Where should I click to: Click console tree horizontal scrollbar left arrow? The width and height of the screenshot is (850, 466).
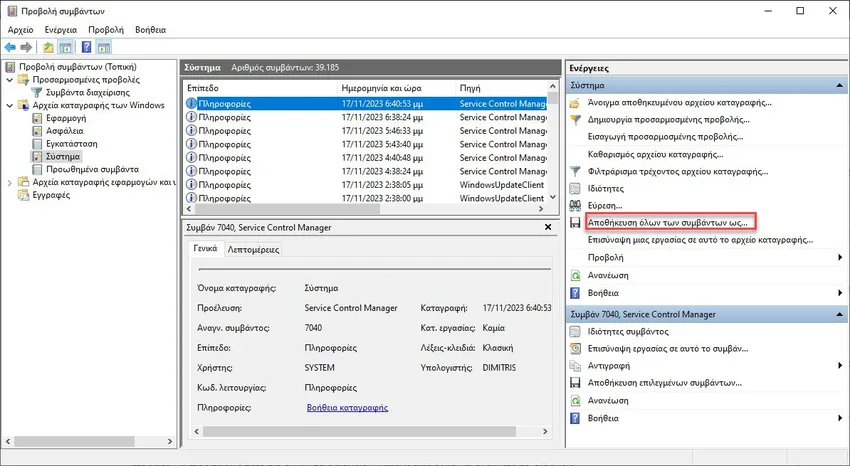[x=8, y=442]
